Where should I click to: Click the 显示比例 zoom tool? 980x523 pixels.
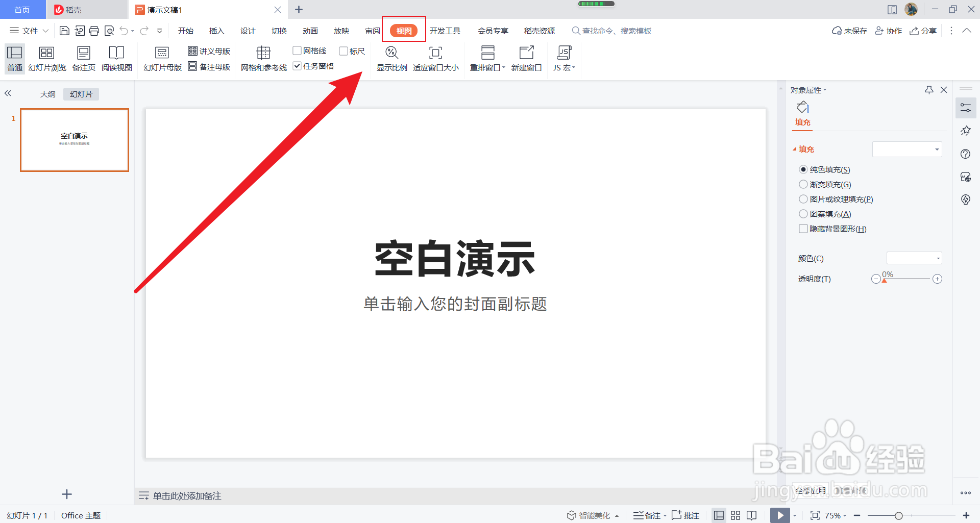pos(391,59)
